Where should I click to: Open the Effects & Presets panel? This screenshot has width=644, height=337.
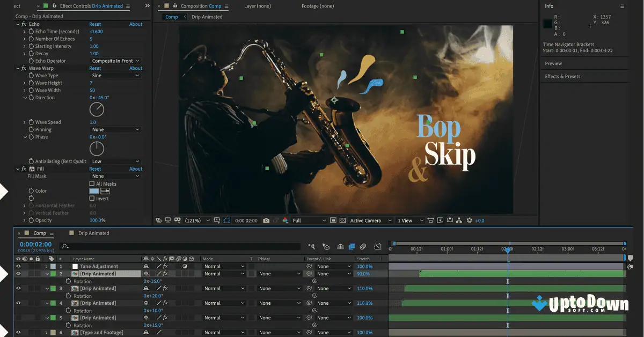coord(562,76)
